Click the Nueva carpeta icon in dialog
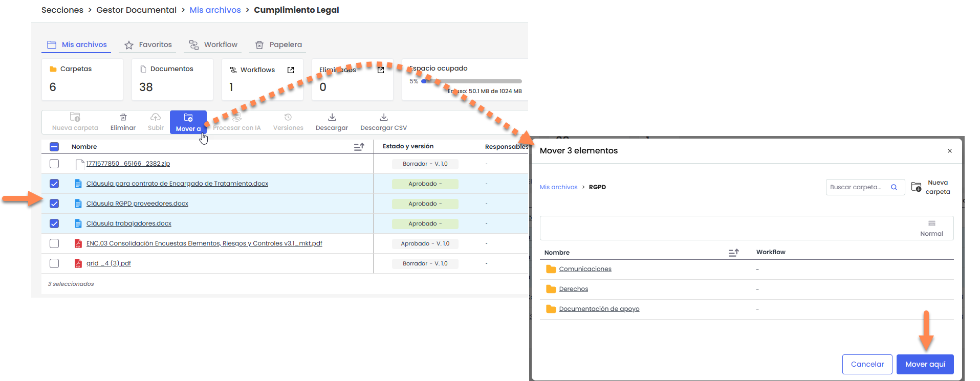Viewport: 980px width, 381px height. (916, 187)
